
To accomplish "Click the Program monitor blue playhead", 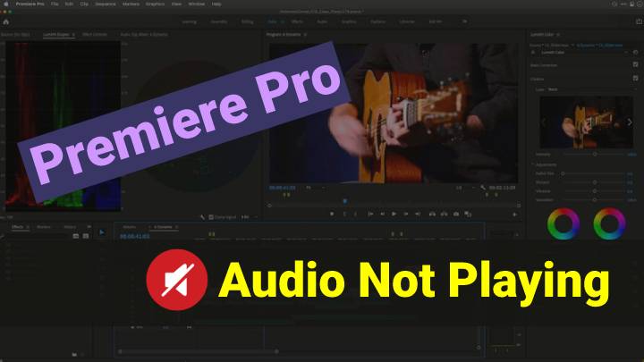I will coord(345,201).
